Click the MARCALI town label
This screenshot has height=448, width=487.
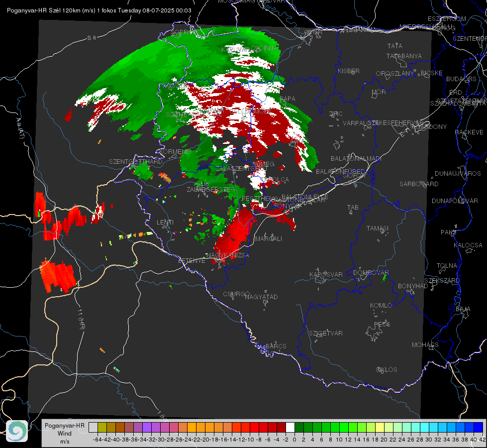pyautogui.click(x=268, y=239)
